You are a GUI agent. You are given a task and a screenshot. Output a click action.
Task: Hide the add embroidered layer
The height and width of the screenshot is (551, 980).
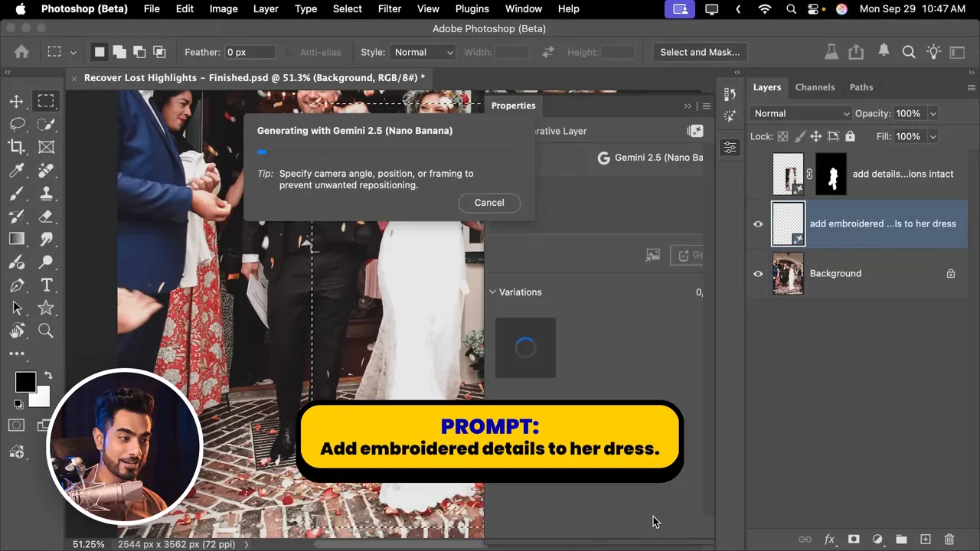(758, 224)
